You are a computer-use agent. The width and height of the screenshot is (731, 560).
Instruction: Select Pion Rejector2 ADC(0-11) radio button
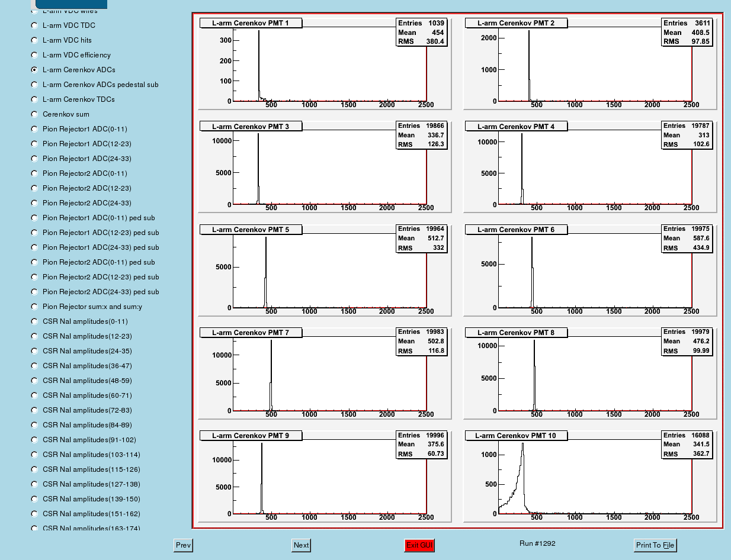34,173
